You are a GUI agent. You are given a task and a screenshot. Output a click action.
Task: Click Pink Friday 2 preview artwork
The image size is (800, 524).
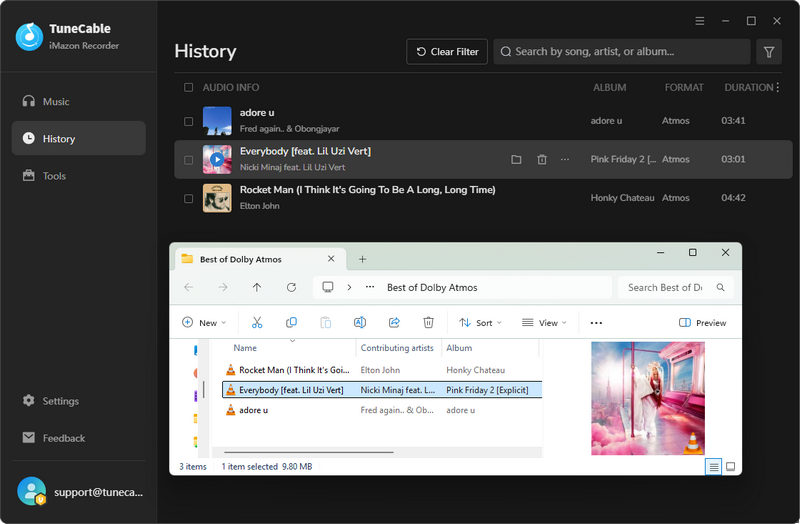[x=648, y=398]
